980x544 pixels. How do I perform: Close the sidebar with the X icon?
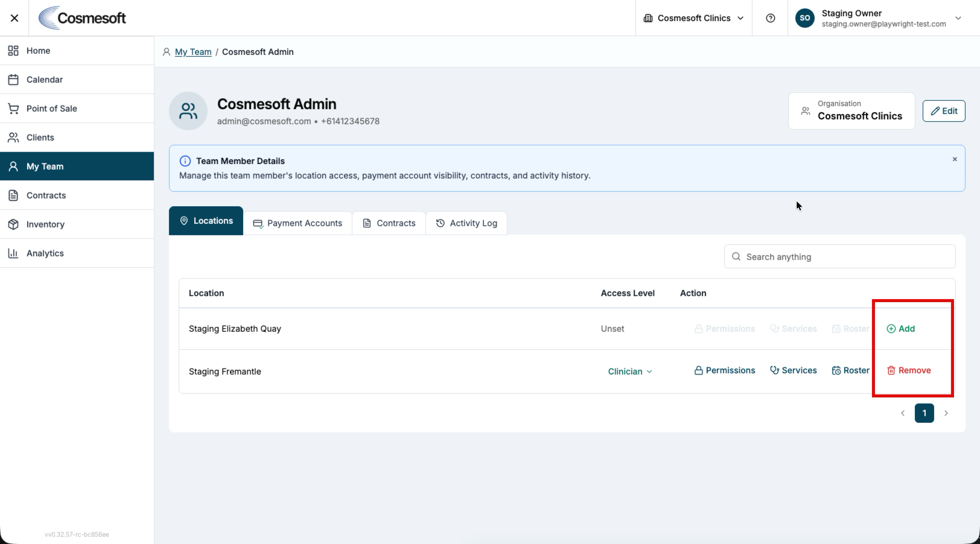(x=14, y=18)
